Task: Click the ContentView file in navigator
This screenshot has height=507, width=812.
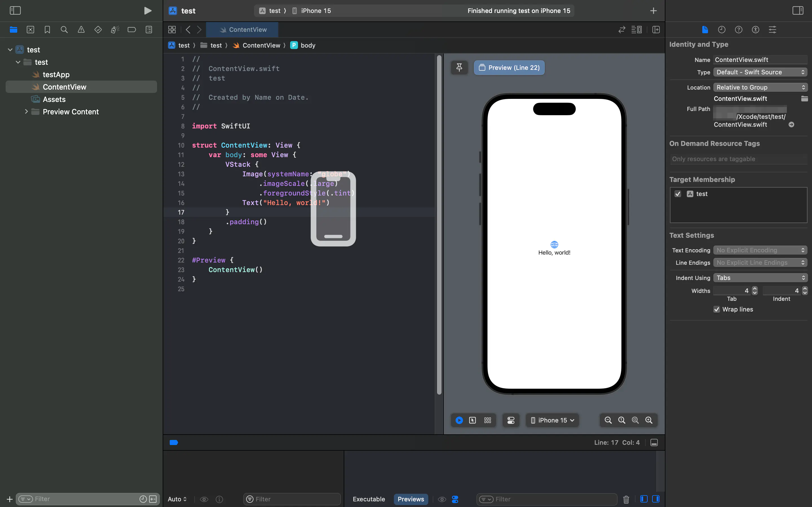Action: point(64,86)
